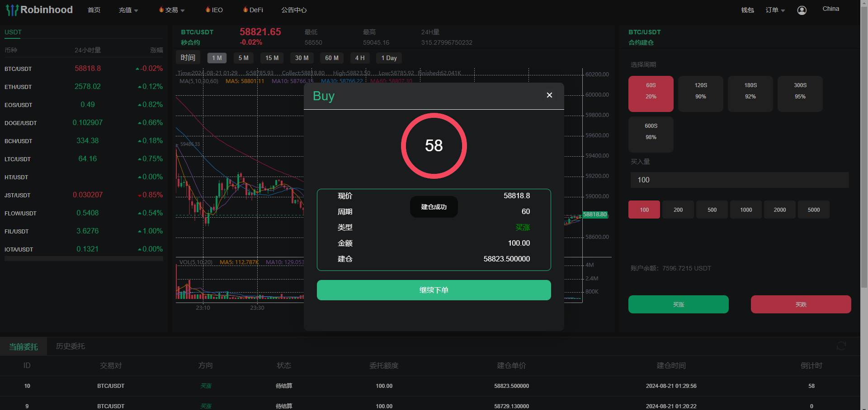
Task: Select the 120S 90% period option
Action: click(x=701, y=94)
